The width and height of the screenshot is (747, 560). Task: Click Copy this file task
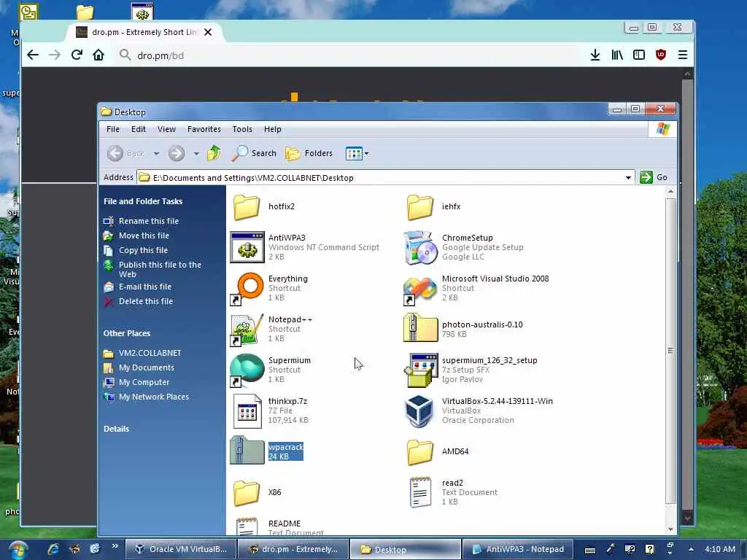(x=143, y=250)
